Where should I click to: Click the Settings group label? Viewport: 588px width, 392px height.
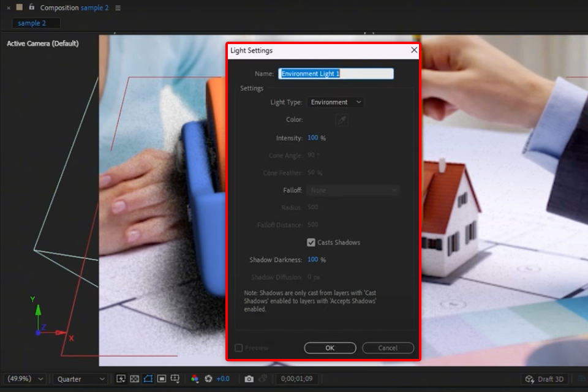tap(252, 88)
